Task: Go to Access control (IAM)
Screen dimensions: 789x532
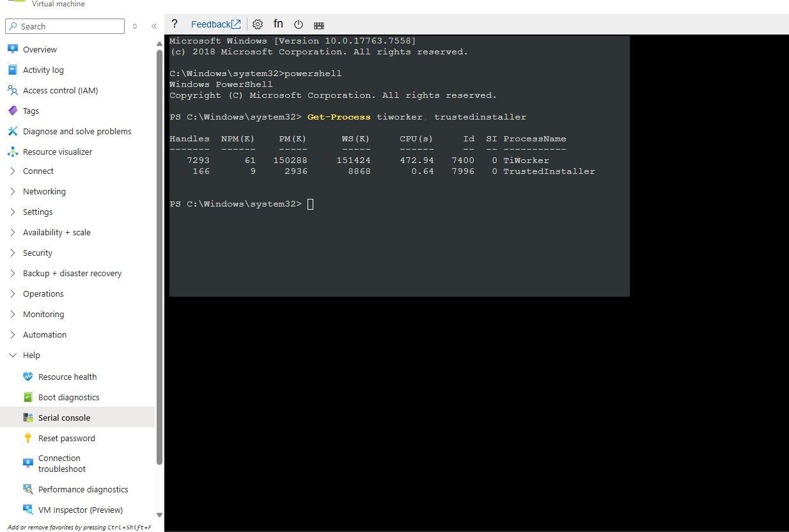Action: tap(61, 90)
